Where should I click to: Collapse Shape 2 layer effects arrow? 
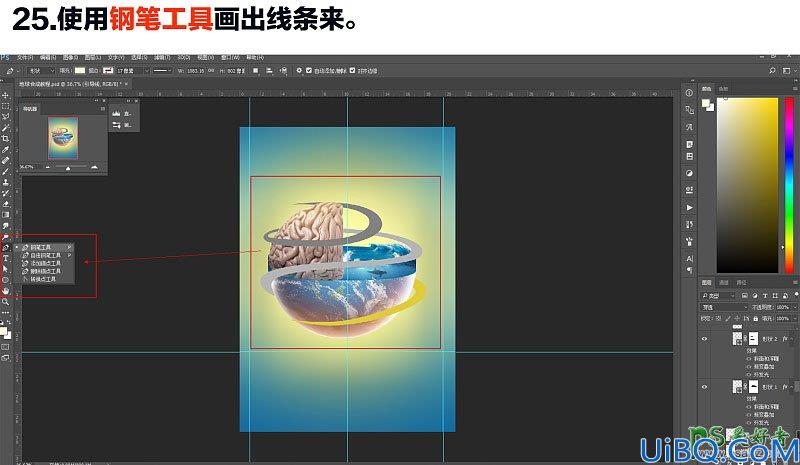792,338
